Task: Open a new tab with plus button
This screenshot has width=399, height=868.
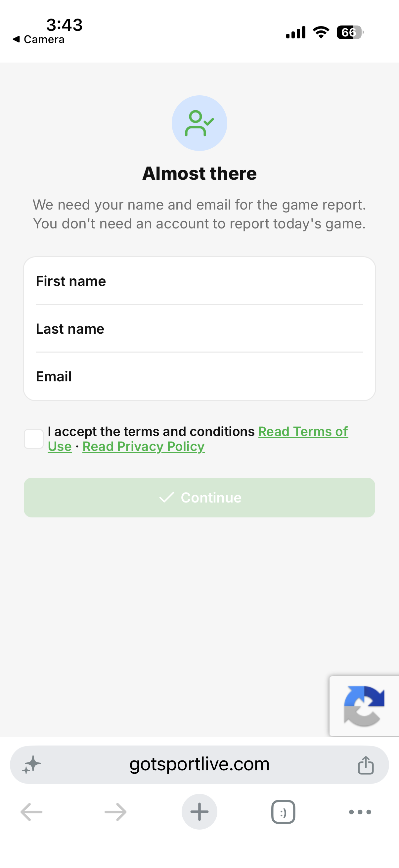Action: click(199, 812)
